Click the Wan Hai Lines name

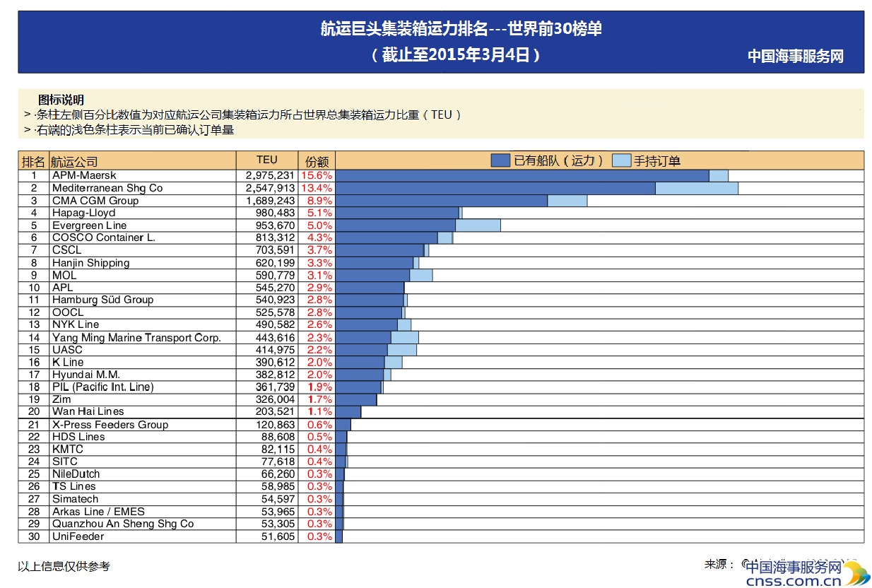coord(88,411)
